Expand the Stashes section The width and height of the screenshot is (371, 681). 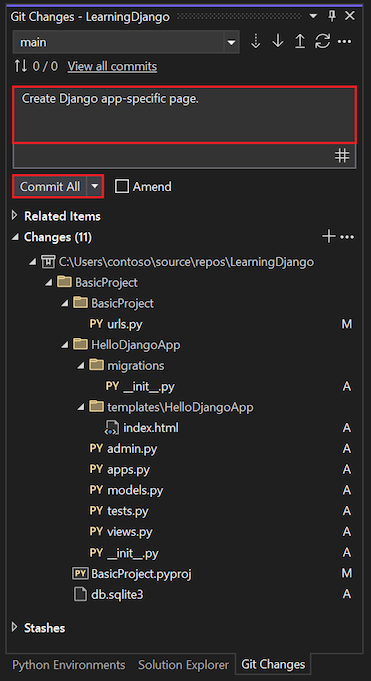click(x=15, y=628)
